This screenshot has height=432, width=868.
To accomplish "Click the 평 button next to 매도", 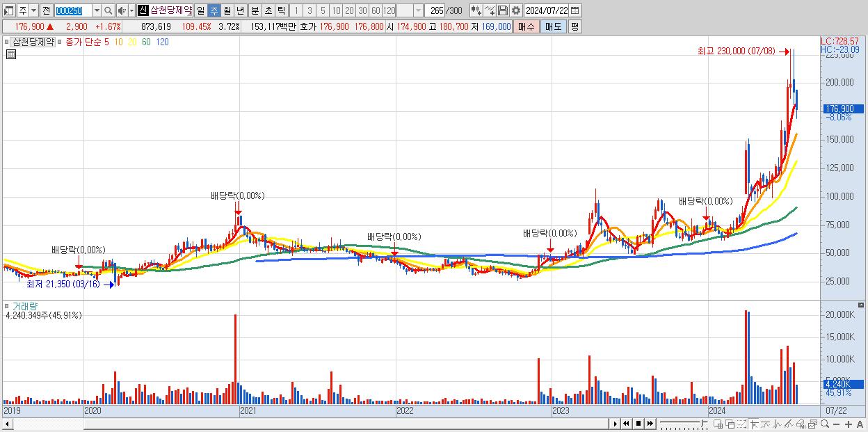I will (574, 26).
